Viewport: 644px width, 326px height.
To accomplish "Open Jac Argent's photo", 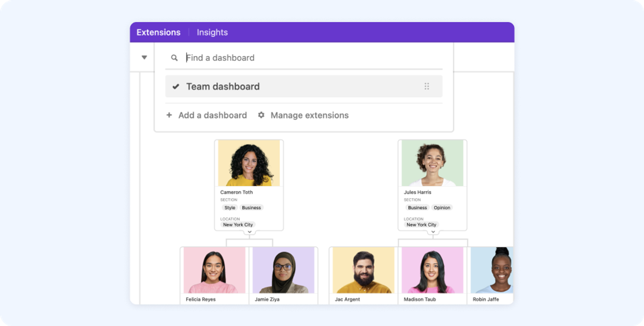I will [x=363, y=270].
